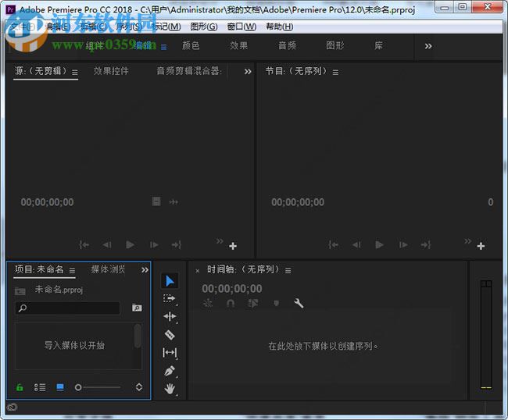Open 时间轴:(无序列) panel menu

[x=288, y=271]
